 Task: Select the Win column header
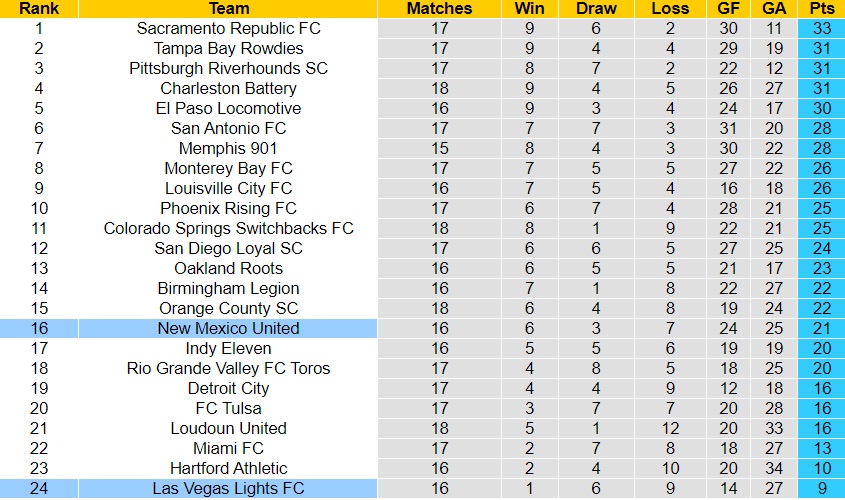[529, 8]
